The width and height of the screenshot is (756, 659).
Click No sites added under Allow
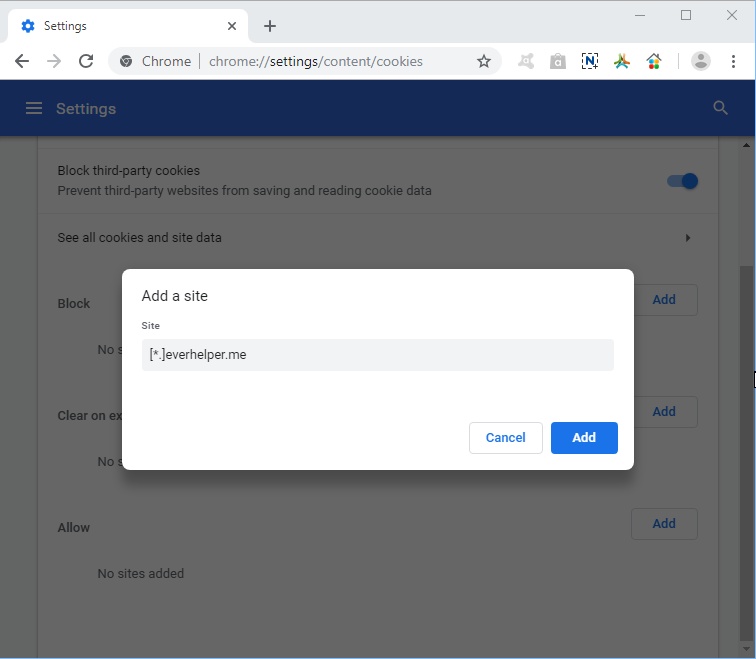[141, 573]
